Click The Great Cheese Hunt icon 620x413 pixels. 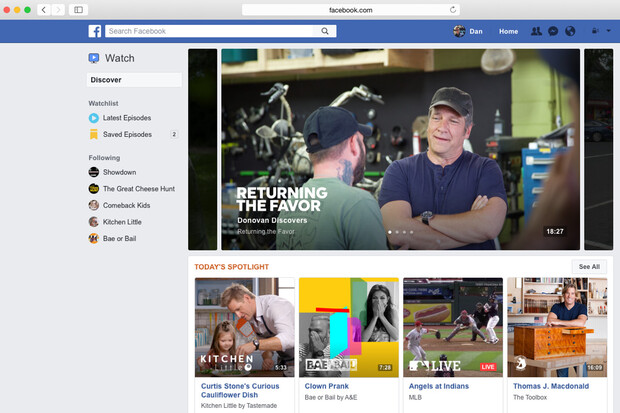point(94,189)
